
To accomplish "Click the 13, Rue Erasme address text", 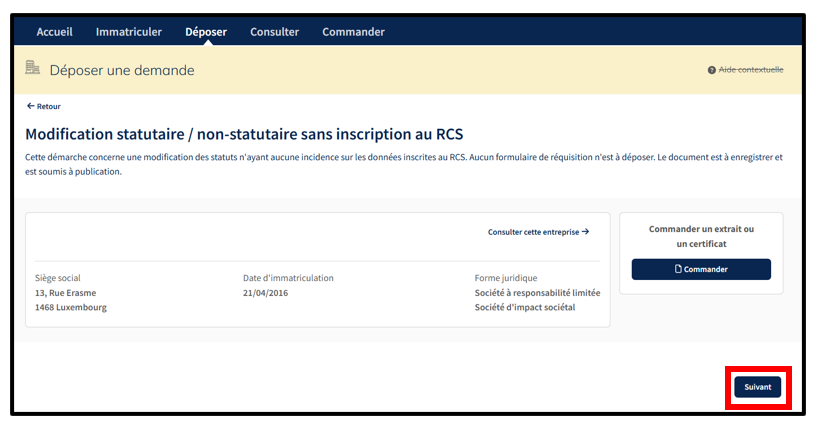I will (66, 293).
